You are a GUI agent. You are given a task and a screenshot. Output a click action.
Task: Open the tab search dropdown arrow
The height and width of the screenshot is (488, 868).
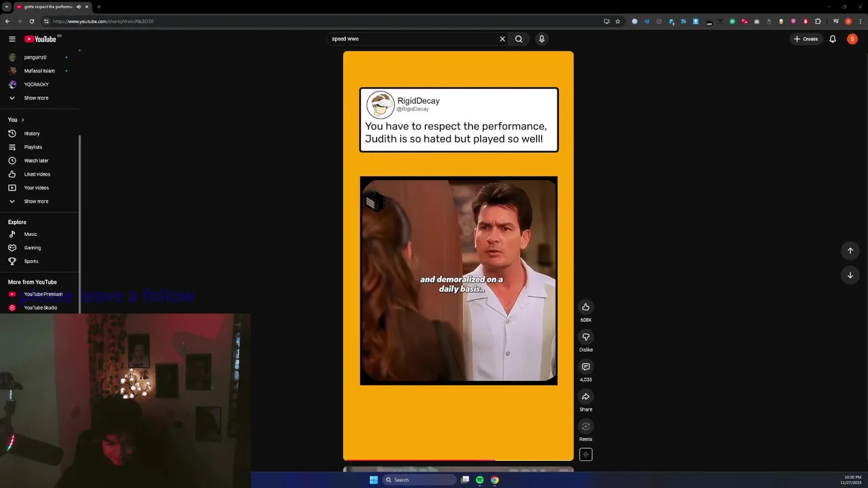[6, 7]
